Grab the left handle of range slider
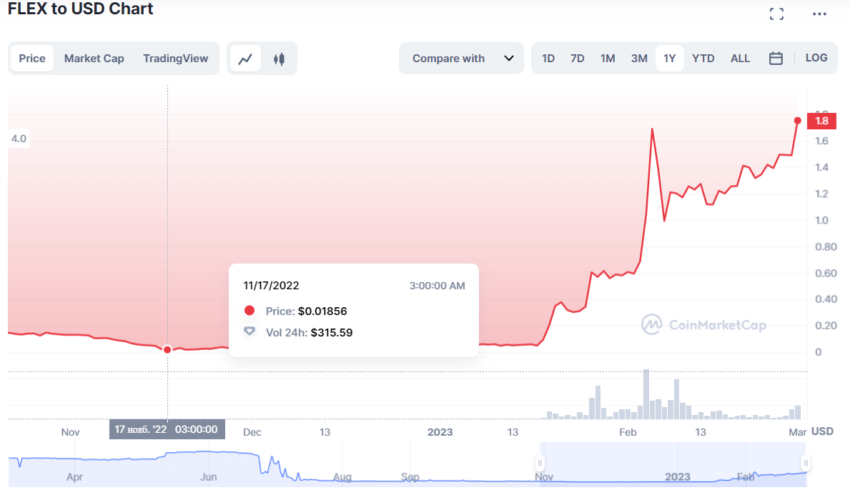This screenshot has height=495, width=850. tap(539, 463)
